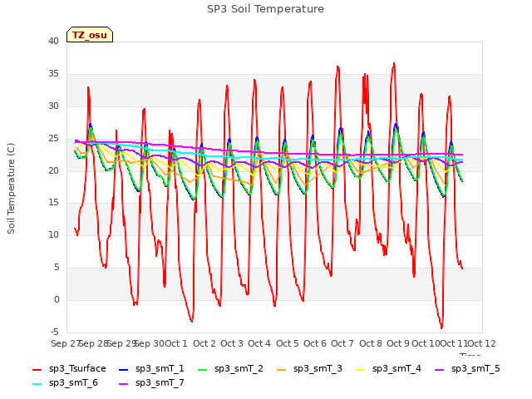Click blue sp3_smT_1 legend color marker

pyautogui.click(x=124, y=369)
